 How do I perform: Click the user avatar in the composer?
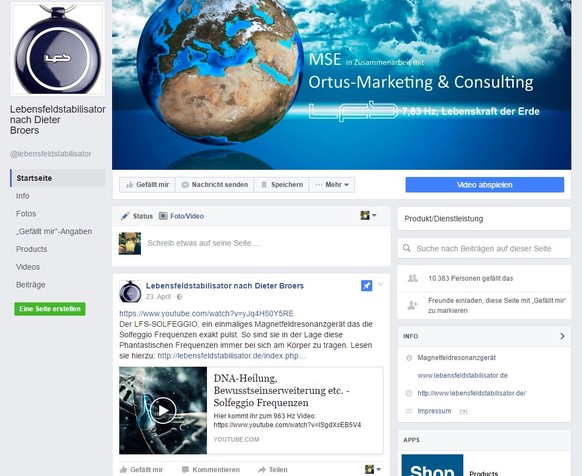point(130,243)
